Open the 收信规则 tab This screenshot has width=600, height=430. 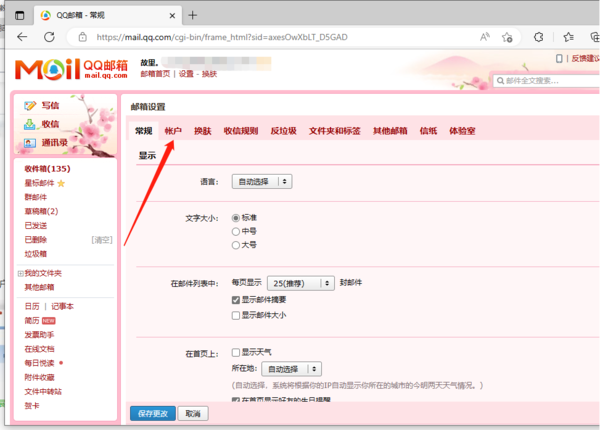click(x=241, y=131)
